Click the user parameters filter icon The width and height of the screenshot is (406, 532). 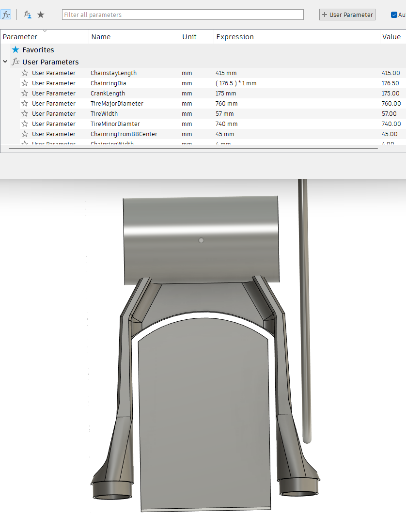(28, 15)
